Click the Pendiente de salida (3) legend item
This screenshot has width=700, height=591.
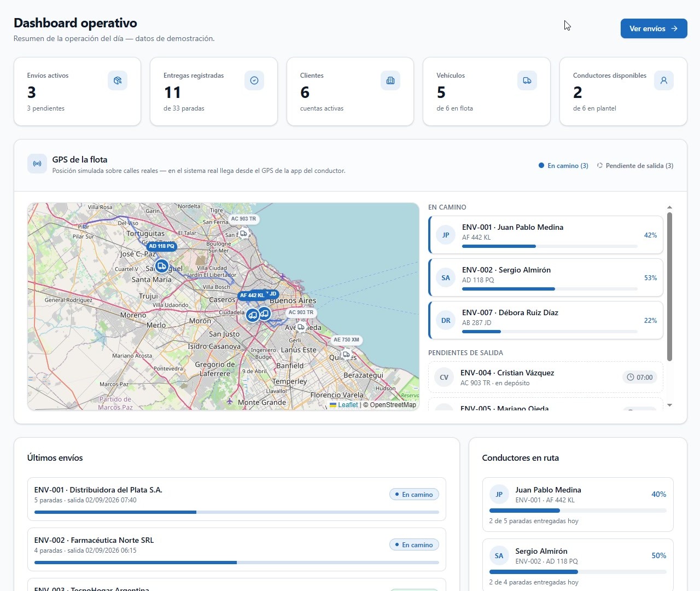[x=635, y=166]
